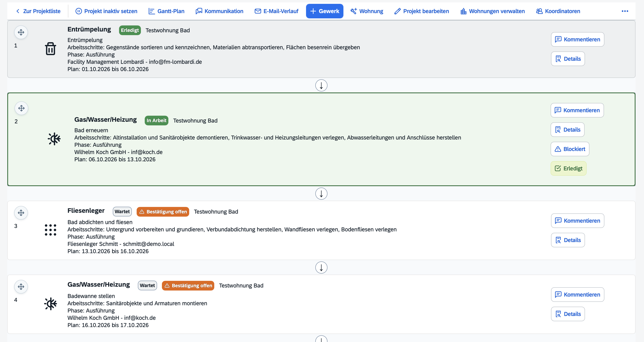Go back via Zur Projektliste
This screenshot has width=644, height=342.
38,11
